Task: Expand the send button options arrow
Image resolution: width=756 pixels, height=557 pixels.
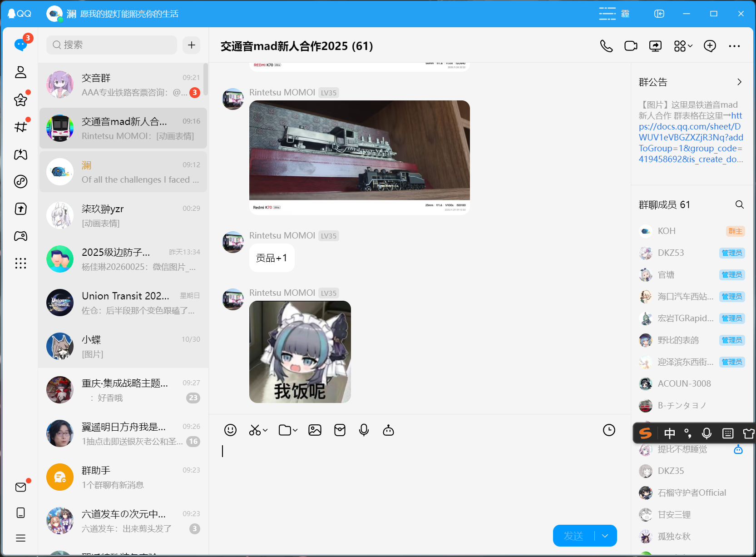Action: [605, 536]
